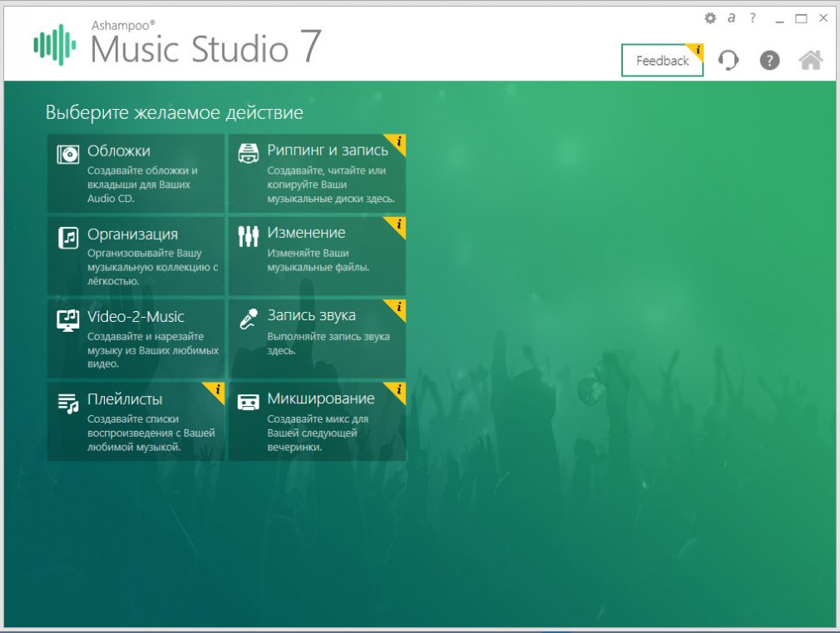Click the monitor music icon for Video-2-Music
The image size is (840, 633).
pyautogui.click(x=68, y=320)
